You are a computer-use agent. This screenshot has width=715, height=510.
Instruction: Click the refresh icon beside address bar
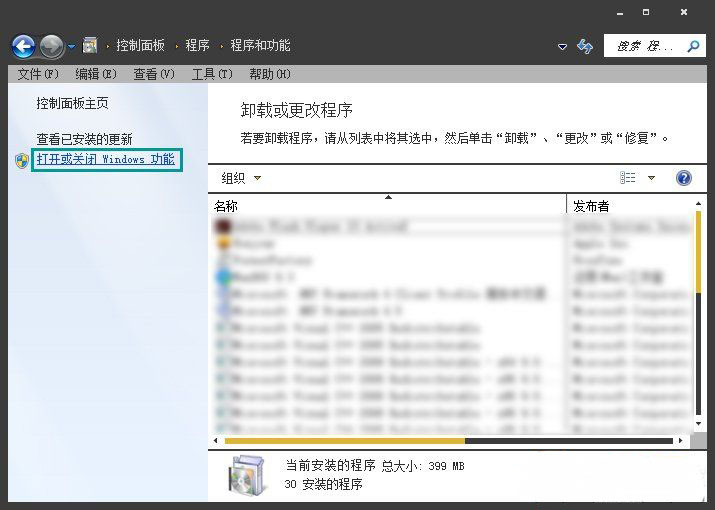[x=586, y=46]
